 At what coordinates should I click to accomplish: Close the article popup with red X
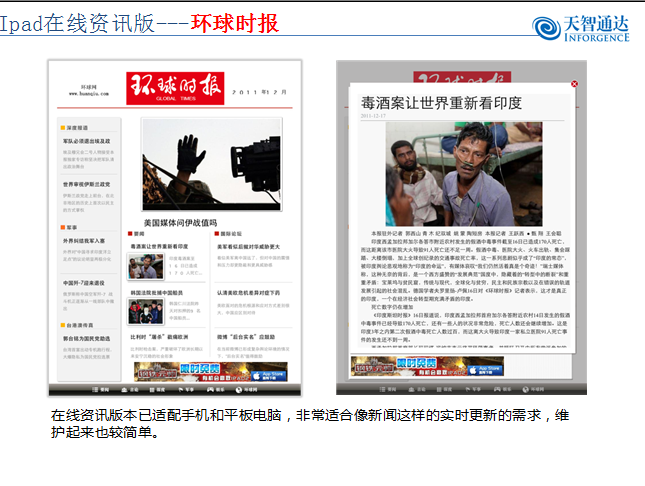coord(574,84)
